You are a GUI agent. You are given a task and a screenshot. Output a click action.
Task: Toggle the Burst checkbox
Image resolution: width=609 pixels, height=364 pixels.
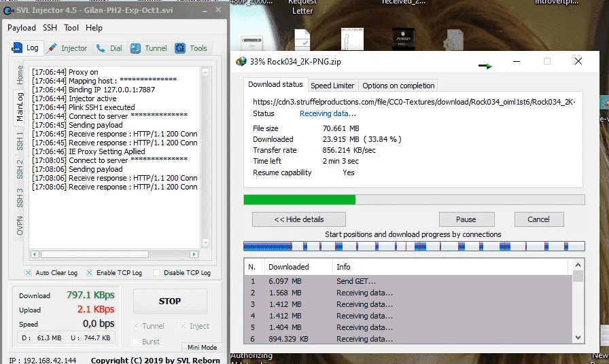click(x=135, y=342)
